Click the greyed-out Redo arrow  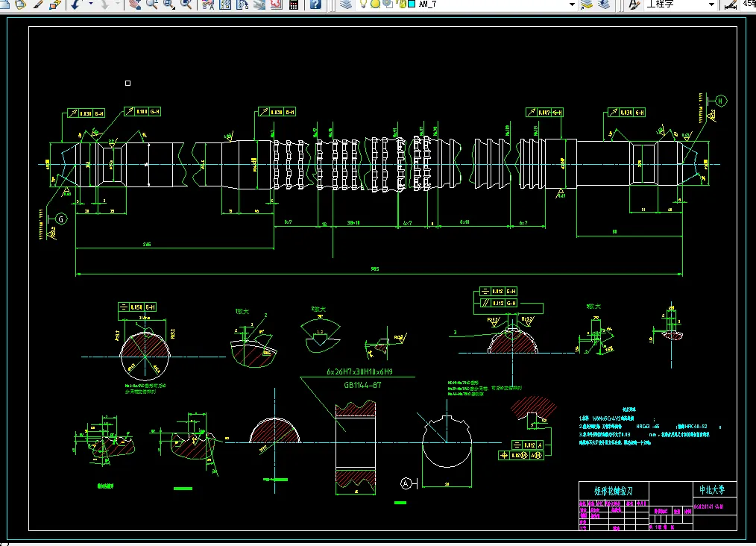coord(104,4)
